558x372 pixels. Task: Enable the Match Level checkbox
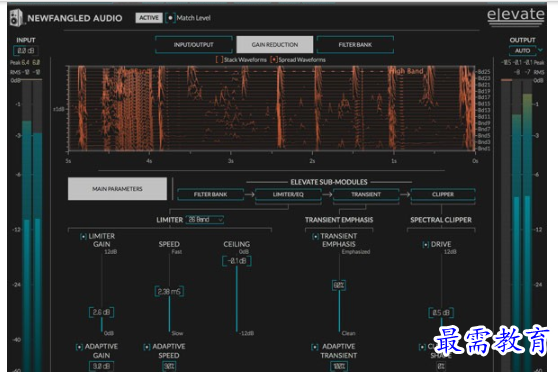[170, 18]
